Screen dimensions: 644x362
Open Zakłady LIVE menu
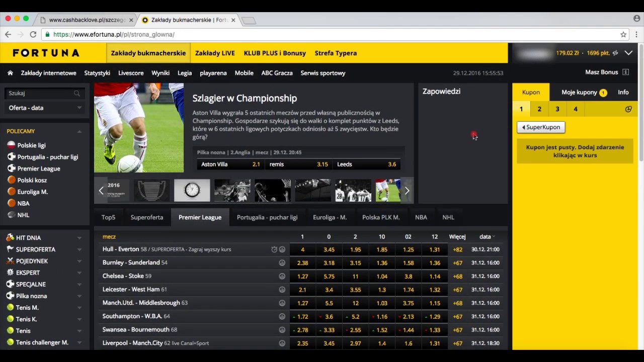(215, 53)
